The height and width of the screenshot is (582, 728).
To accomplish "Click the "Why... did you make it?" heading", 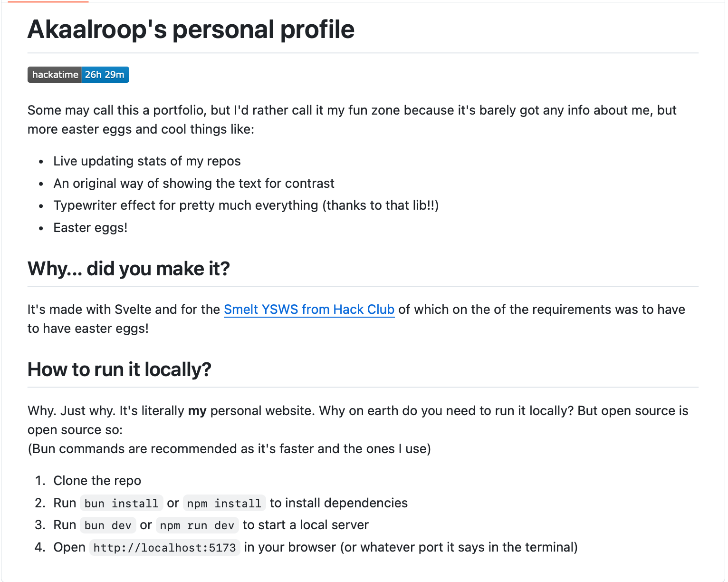I will (128, 269).
